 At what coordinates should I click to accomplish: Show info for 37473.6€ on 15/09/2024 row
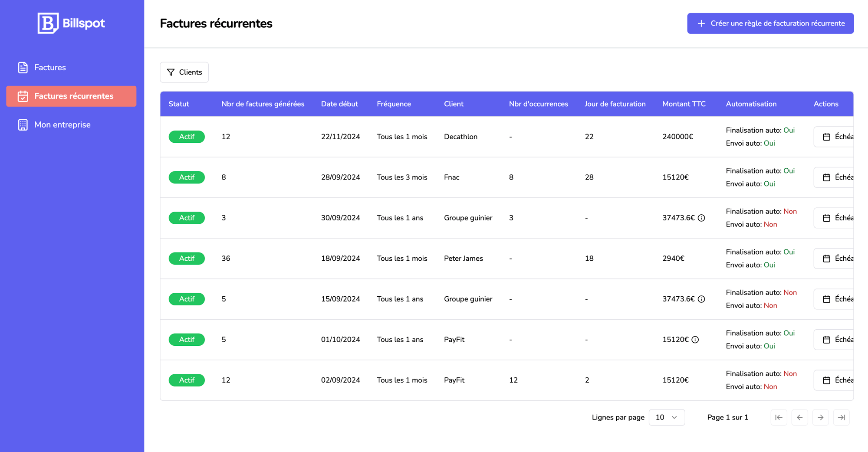(x=701, y=299)
